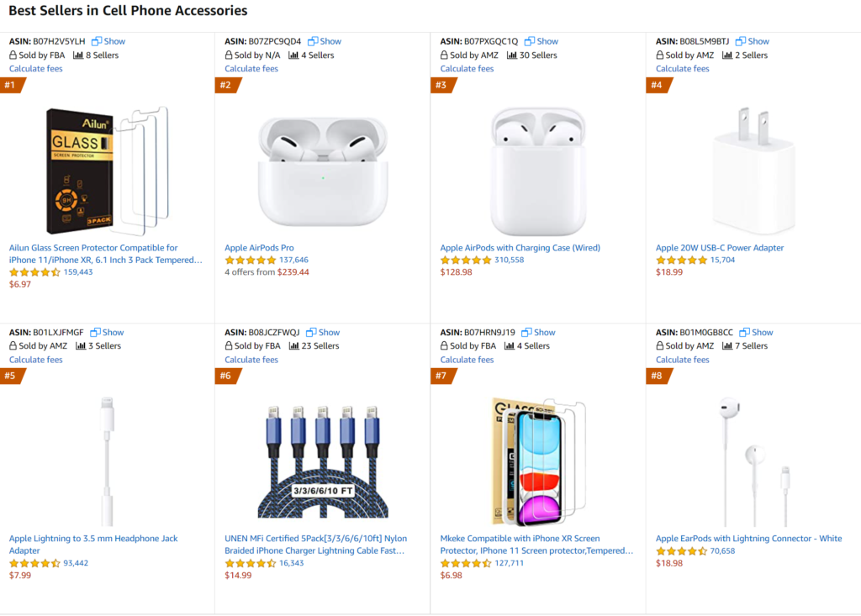
Task: Click the star rating for Apple 20W USB-C Adapter
Action: (681, 261)
